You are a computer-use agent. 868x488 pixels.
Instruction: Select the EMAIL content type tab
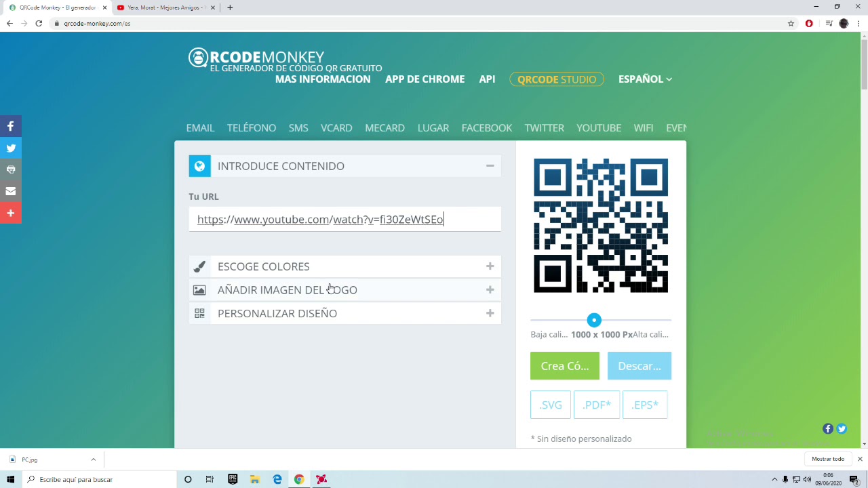pos(200,127)
